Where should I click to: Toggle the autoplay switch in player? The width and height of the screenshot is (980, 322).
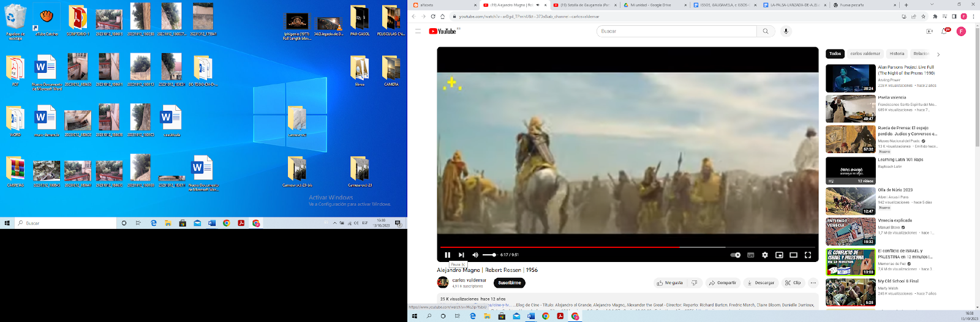point(736,255)
